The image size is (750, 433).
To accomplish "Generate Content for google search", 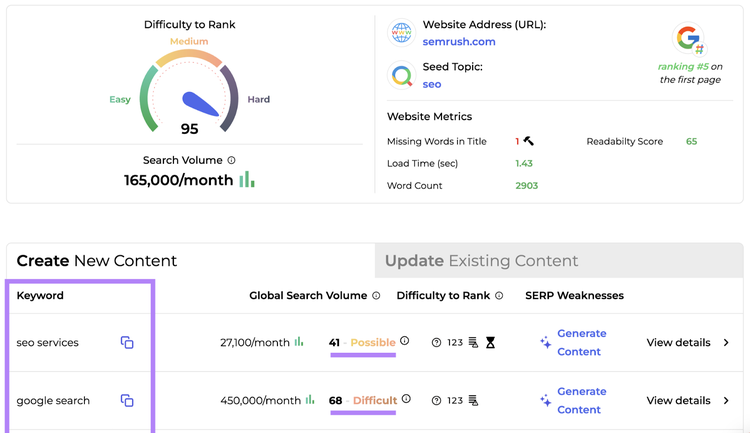I will (x=582, y=400).
